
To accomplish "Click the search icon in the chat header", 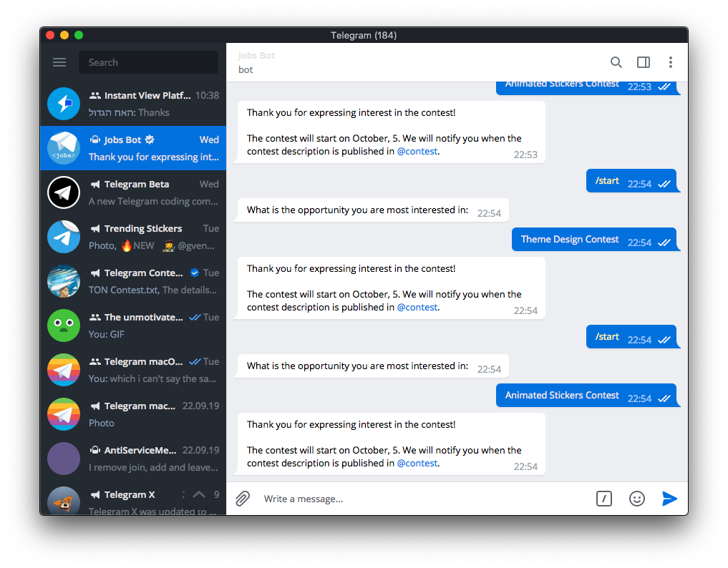I will (x=616, y=62).
